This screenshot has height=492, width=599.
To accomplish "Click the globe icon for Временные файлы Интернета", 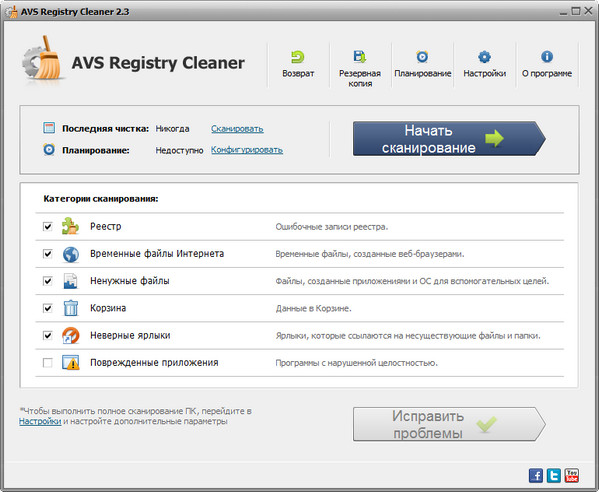I will click(x=71, y=254).
